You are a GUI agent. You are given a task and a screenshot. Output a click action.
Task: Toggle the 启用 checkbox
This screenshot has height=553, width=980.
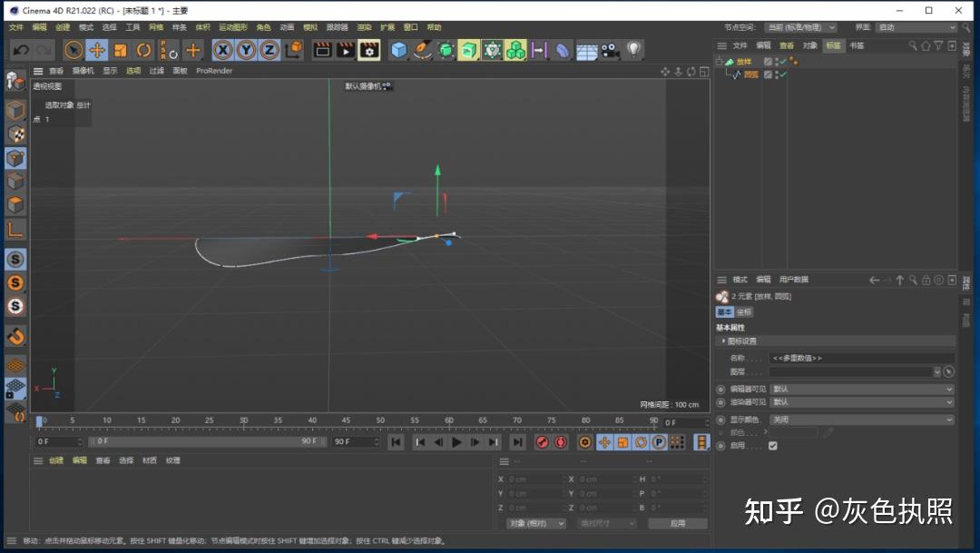(773, 446)
